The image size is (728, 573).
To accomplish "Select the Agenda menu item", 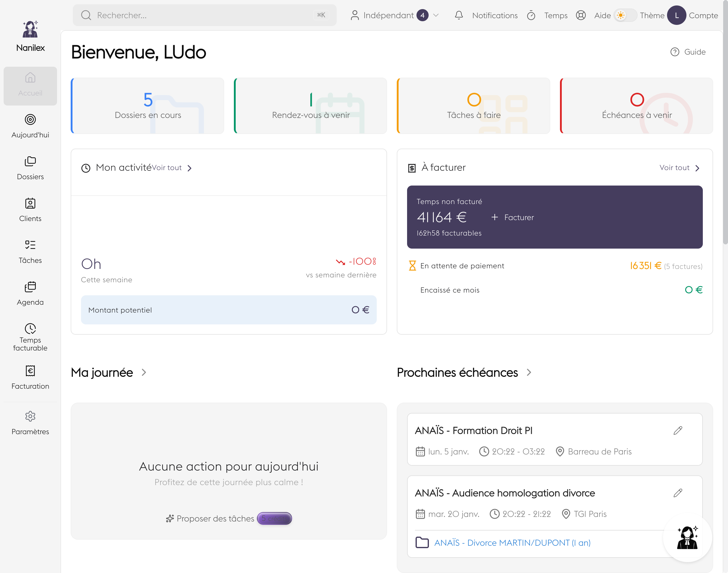I will (30, 293).
